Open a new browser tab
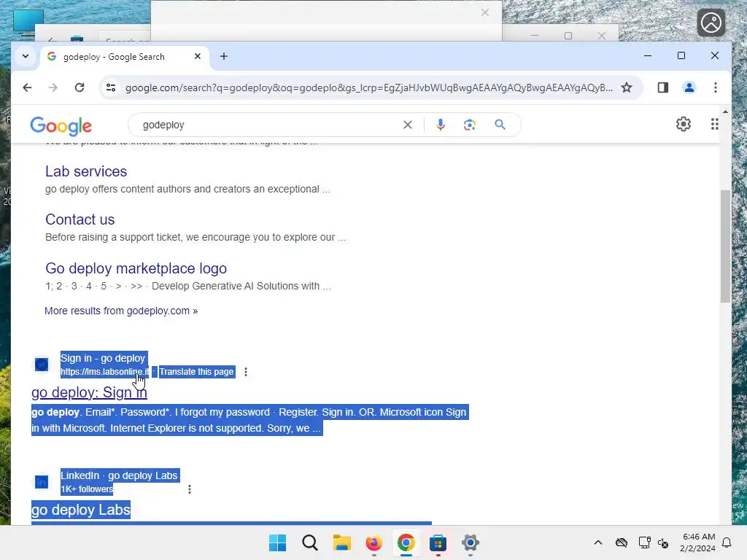The height and width of the screenshot is (560, 747). tap(224, 56)
